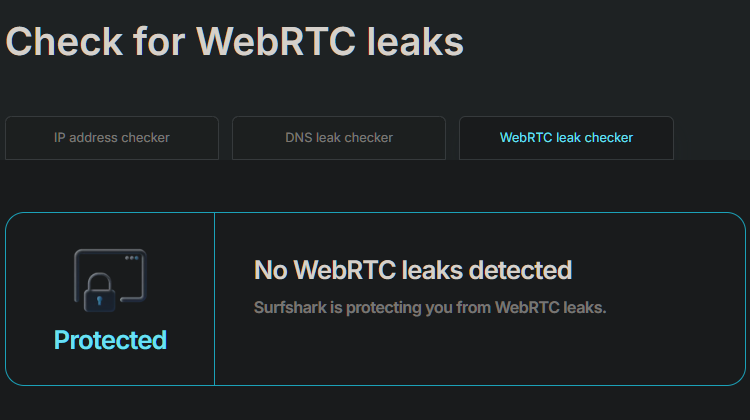
Task: Open the DNS leak checker tab
Action: pyautogui.click(x=339, y=138)
